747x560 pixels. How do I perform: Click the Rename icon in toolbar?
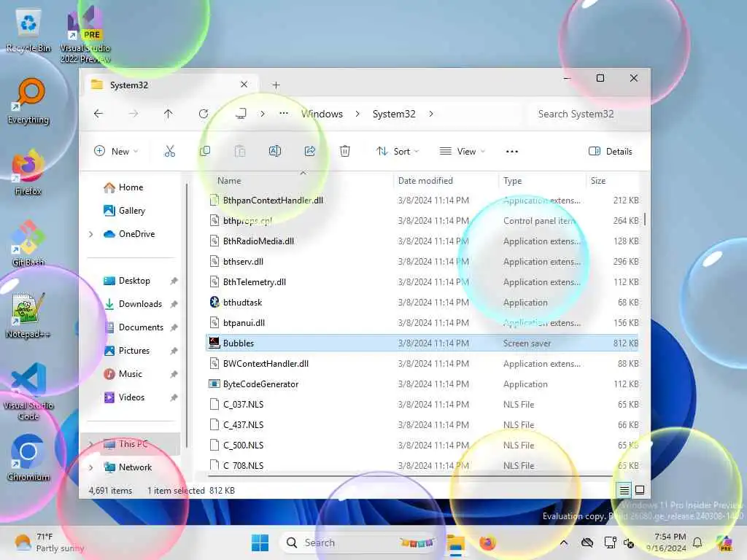[x=275, y=152]
